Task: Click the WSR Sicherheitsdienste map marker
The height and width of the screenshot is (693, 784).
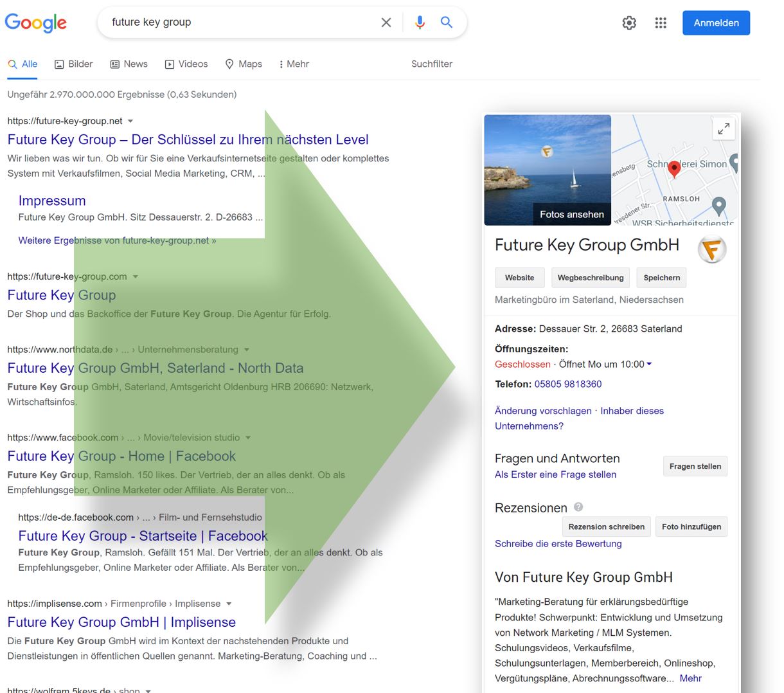Action: click(719, 206)
